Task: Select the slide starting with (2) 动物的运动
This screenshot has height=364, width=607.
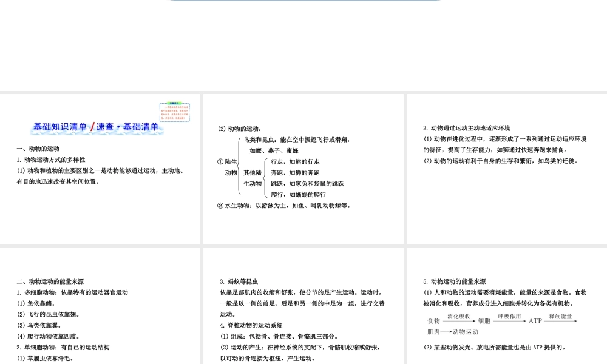Action: click(303, 169)
